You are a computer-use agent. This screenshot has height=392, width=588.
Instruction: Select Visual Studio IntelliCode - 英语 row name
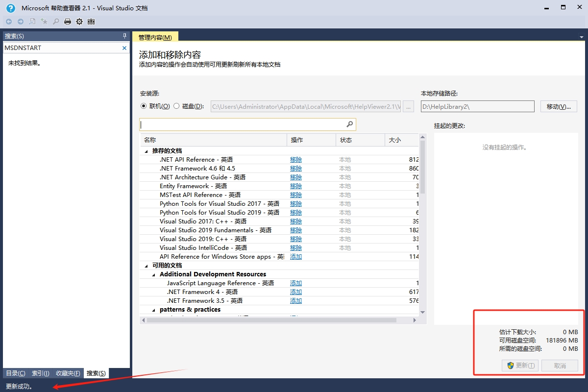(203, 248)
